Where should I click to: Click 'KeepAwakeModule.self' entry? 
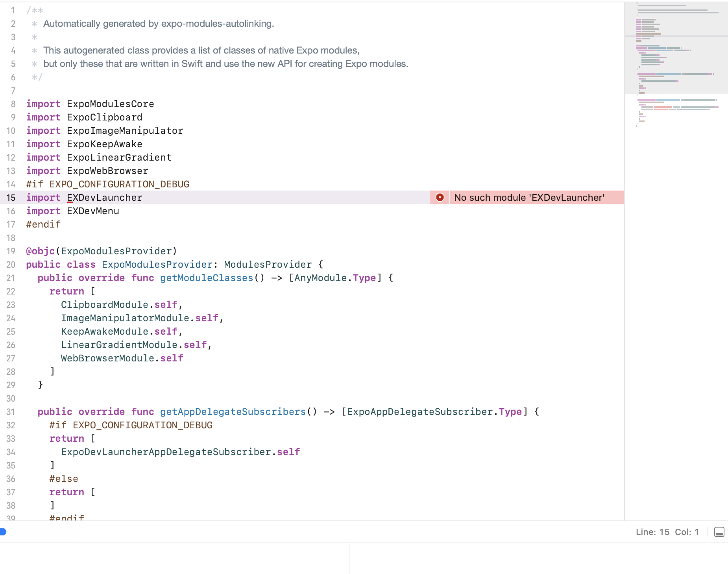click(119, 331)
